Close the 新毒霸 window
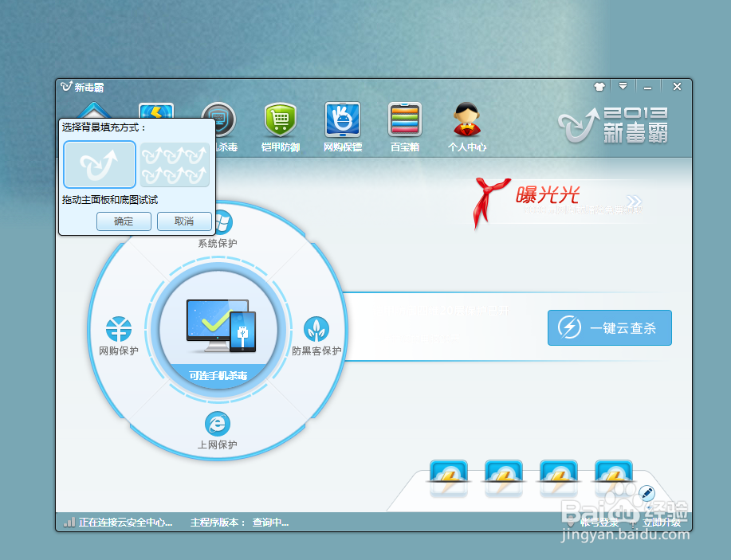The height and width of the screenshot is (560, 731). click(x=677, y=87)
